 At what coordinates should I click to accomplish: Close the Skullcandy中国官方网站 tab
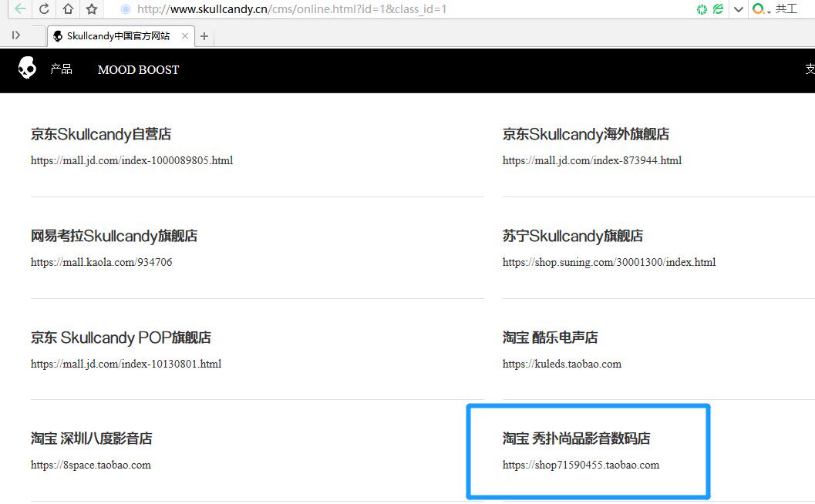click(184, 36)
